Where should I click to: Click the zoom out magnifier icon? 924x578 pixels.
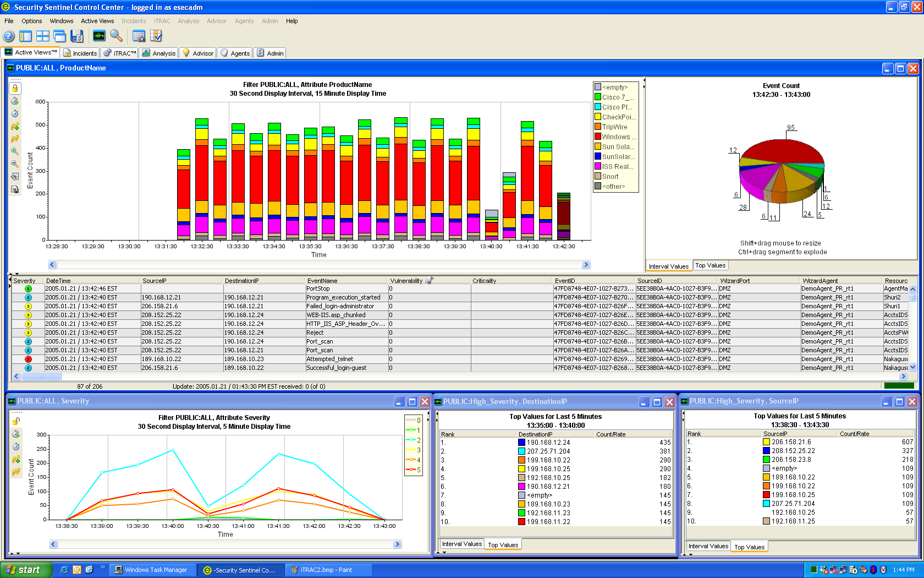(15, 164)
